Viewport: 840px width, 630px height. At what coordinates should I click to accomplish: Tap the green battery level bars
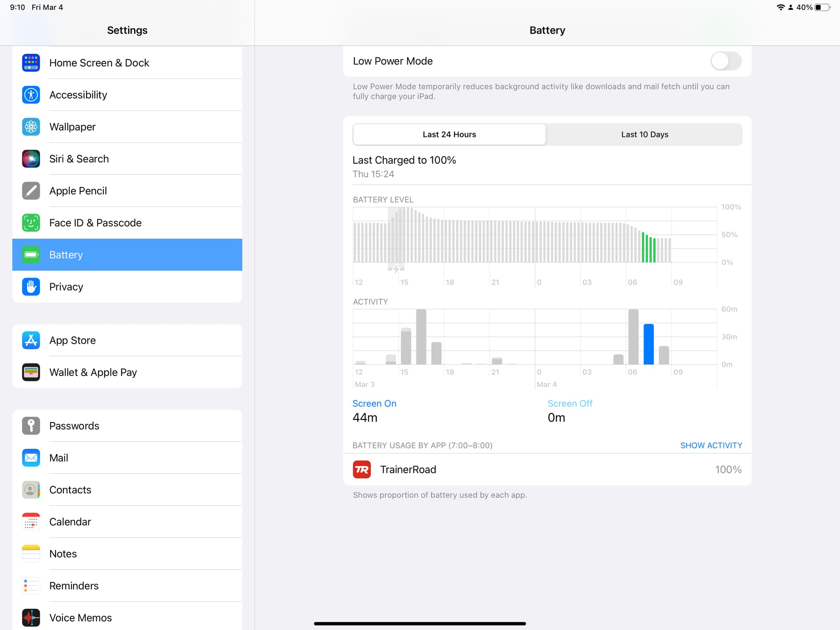pyautogui.click(x=649, y=247)
